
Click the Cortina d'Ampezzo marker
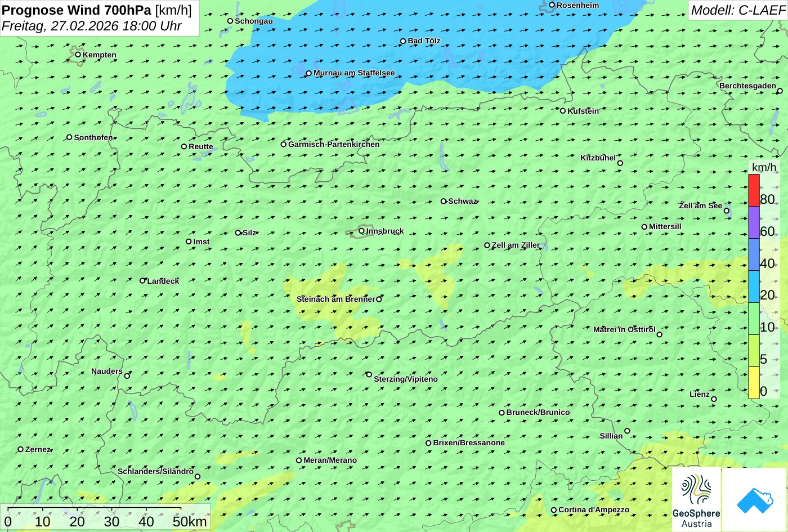tap(554, 510)
